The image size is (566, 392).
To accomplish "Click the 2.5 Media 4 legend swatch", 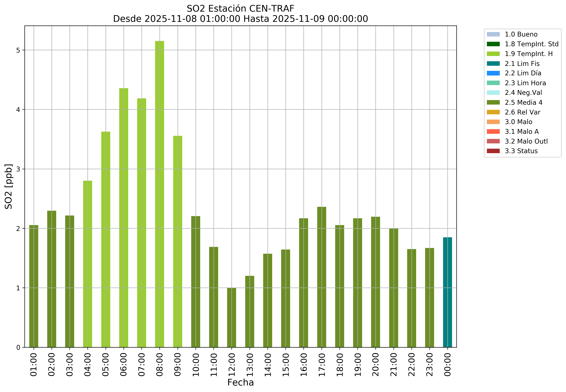I will pos(493,102).
